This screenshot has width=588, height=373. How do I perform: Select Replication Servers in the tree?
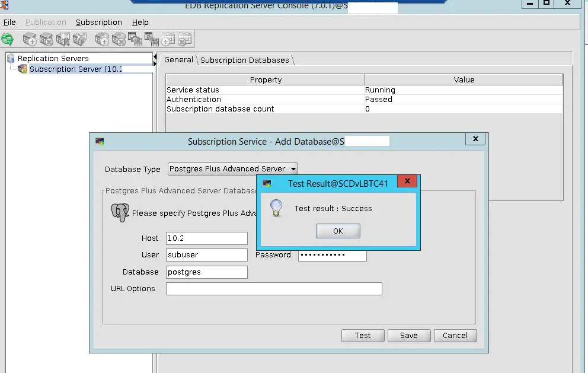(x=53, y=59)
